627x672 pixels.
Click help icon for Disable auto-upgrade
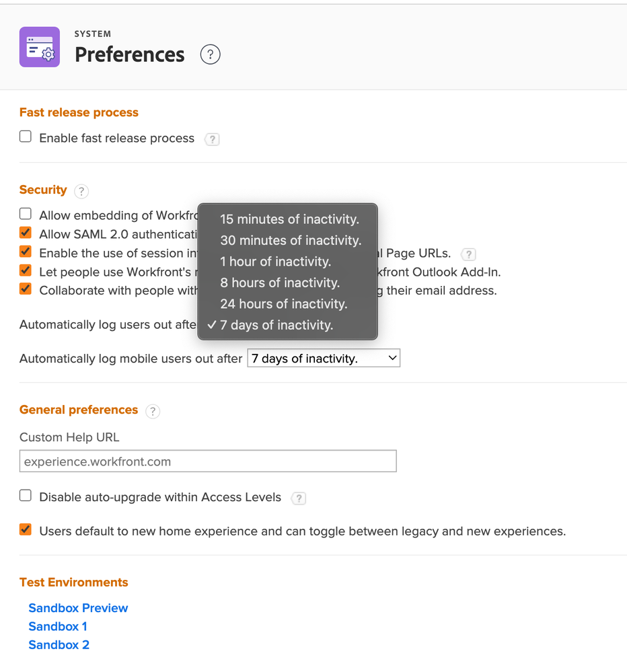coord(299,498)
